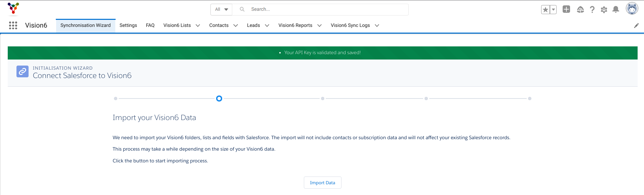Open the Vision6 Reports tab
Image resolution: width=644 pixels, height=195 pixels.
click(295, 26)
